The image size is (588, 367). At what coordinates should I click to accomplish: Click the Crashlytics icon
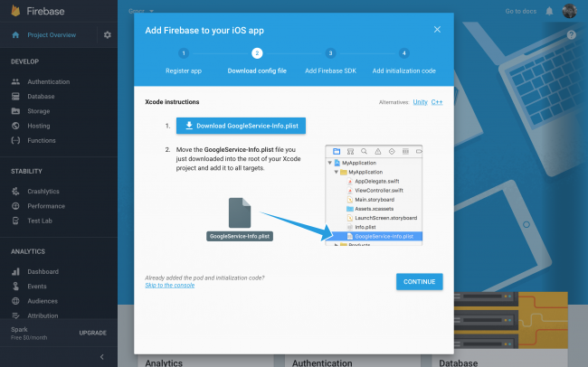click(x=15, y=192)
